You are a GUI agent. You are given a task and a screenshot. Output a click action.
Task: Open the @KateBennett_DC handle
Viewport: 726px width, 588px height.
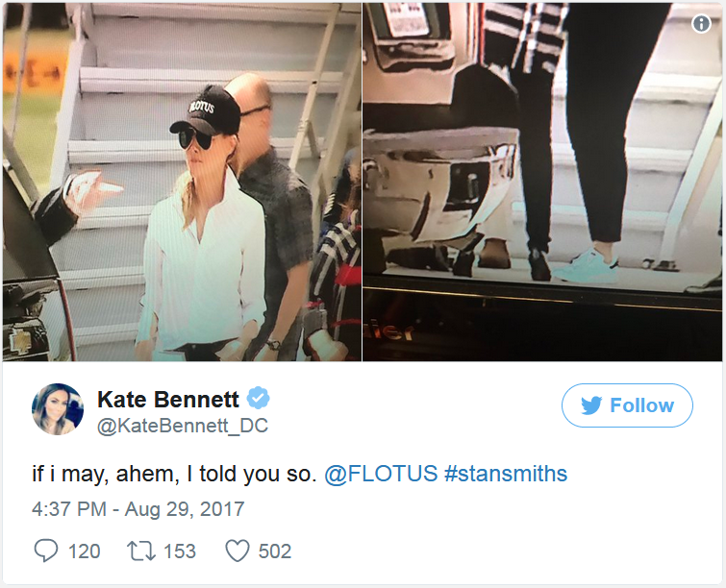tap(183, 426)
